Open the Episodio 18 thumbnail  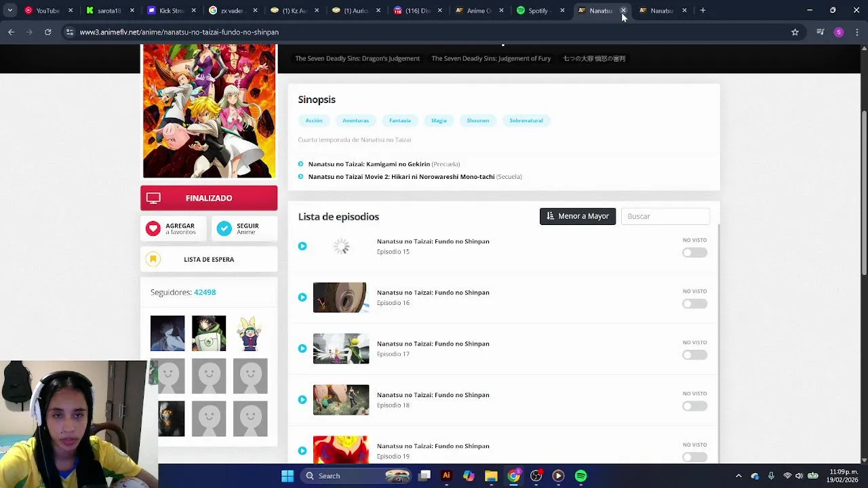(x=341, y=400)
